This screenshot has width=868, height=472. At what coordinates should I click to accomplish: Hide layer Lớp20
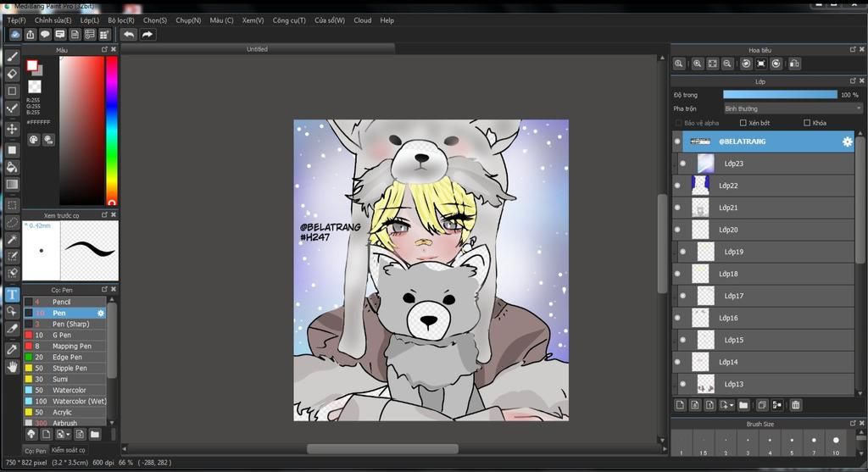pos(677,230)
